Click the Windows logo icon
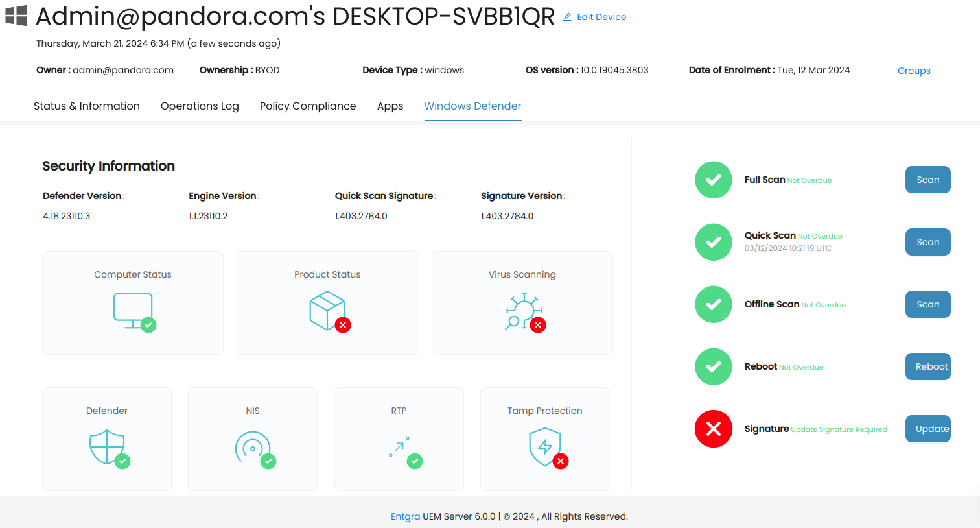The width and height of the screenshot is (980, 528). click(x=16, y=16)
